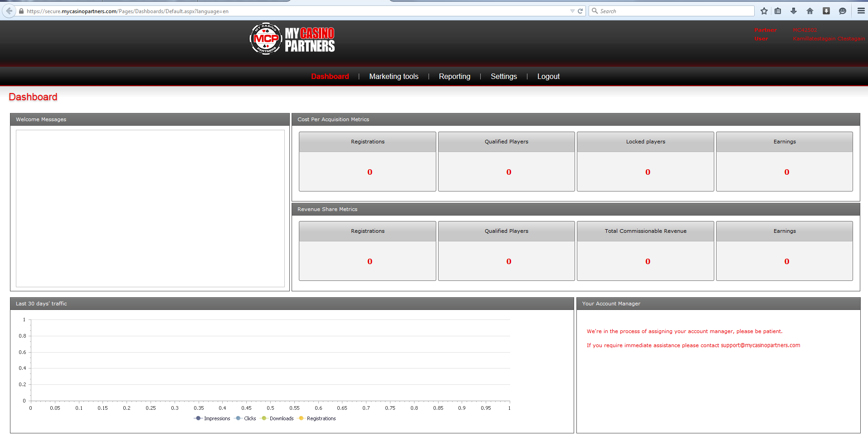Toggle Registrations series in chart legend
Image resolution: width=868 pixels, height=442 pixels.
coord(317,418)
